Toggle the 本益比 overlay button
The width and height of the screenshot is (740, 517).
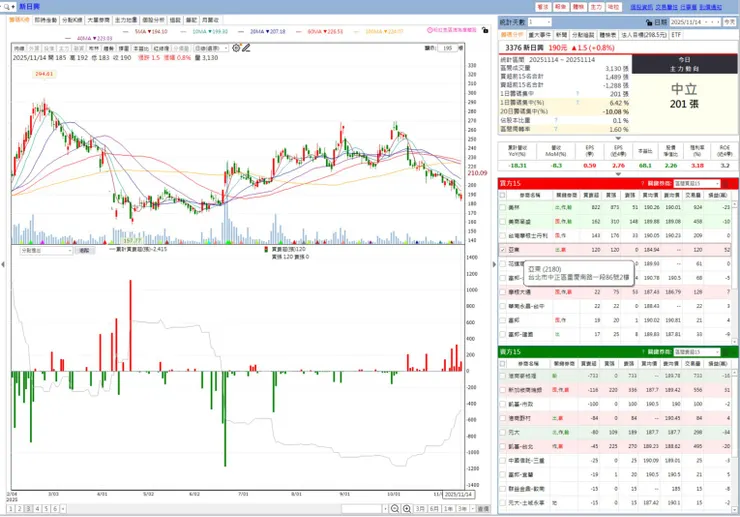tap(141, 48)
